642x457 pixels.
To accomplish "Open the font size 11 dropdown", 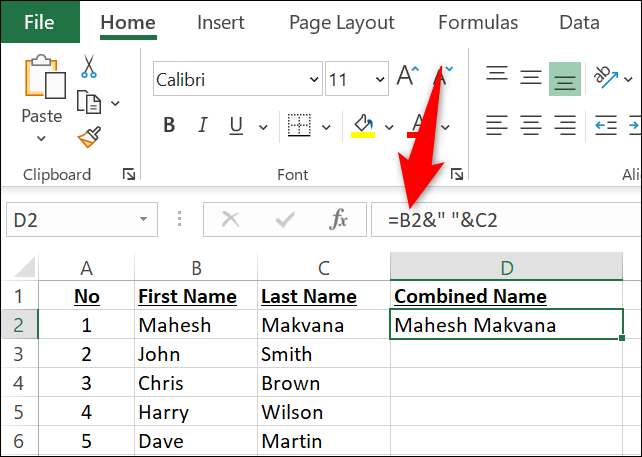I will tap(380, 79).
